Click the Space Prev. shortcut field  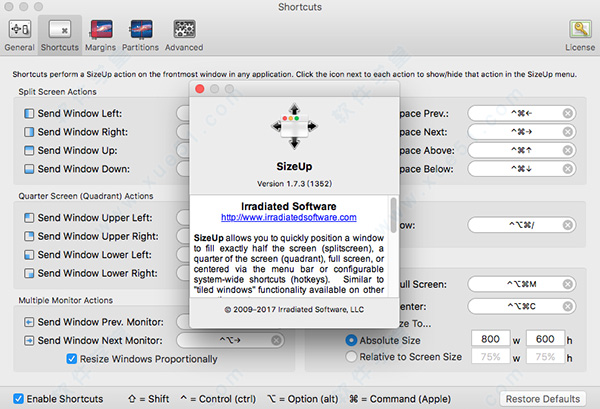click(x=522, y=113)
